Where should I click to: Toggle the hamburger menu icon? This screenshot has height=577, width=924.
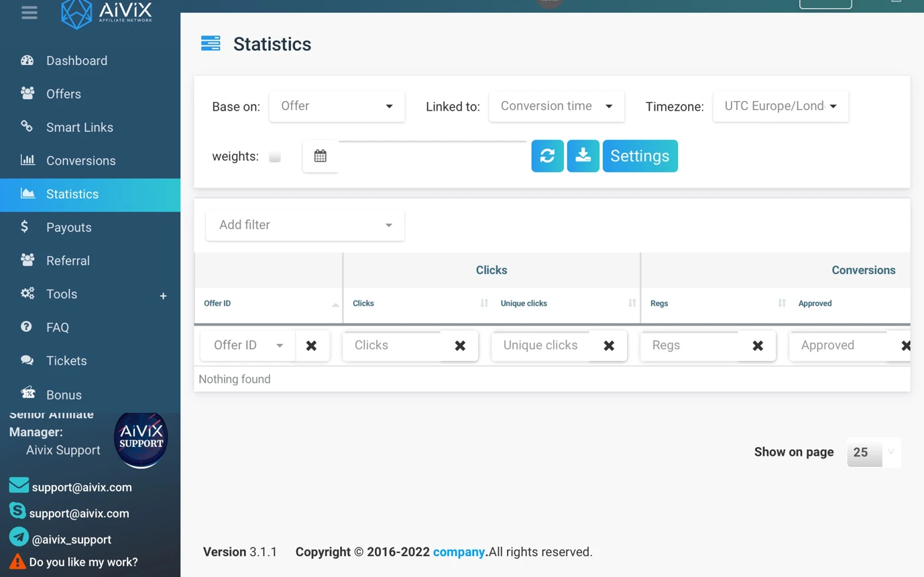coord(29,13)
